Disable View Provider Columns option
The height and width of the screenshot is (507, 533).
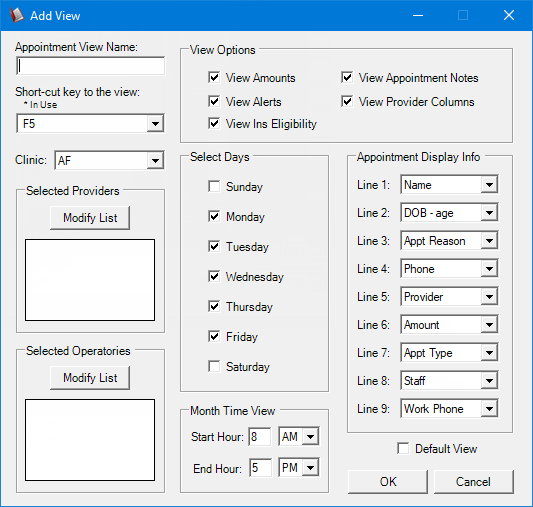[x=347, y=101]
